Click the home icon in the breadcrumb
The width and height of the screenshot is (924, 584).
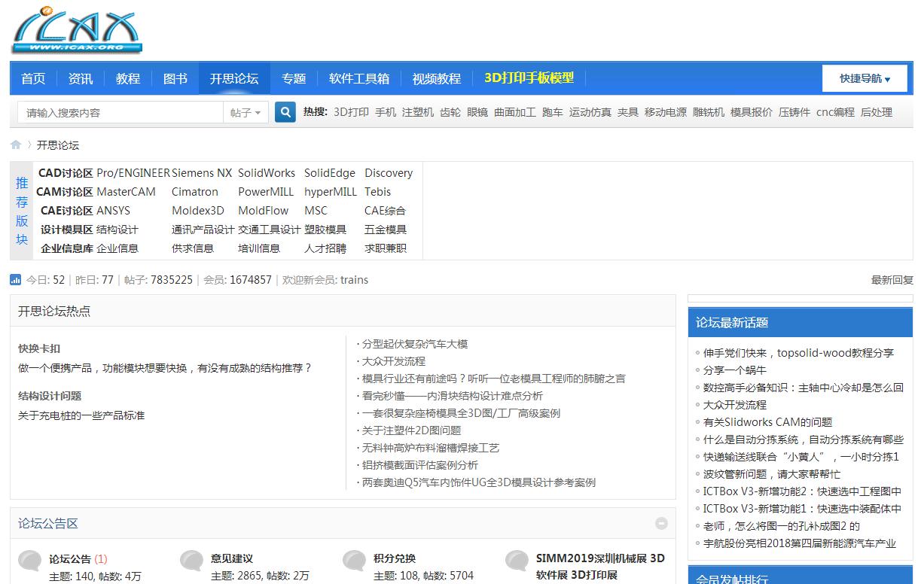15,144
